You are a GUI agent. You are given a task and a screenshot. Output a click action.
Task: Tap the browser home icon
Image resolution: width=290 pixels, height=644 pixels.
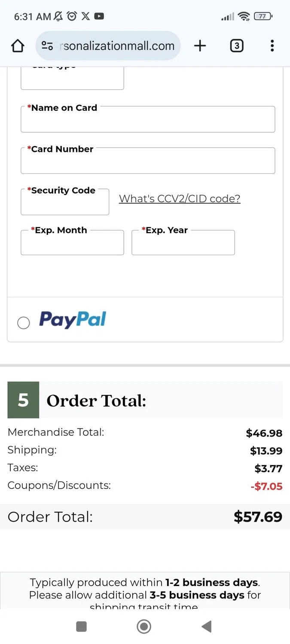pyautogui.click(x=18, y=46)
